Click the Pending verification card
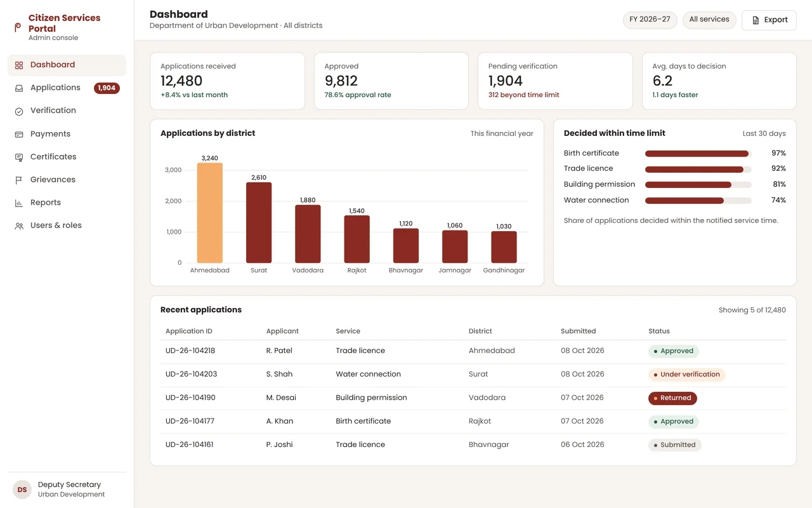 pos(555,81)
